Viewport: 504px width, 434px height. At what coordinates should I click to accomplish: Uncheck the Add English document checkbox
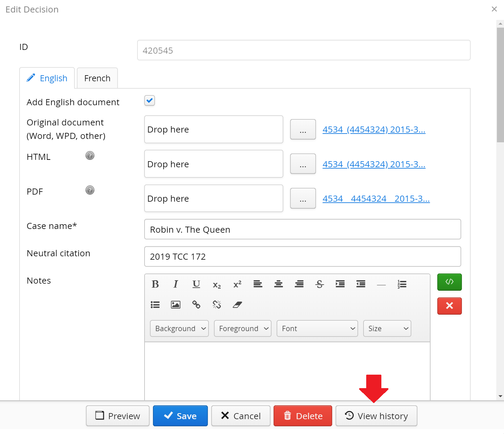150,100
